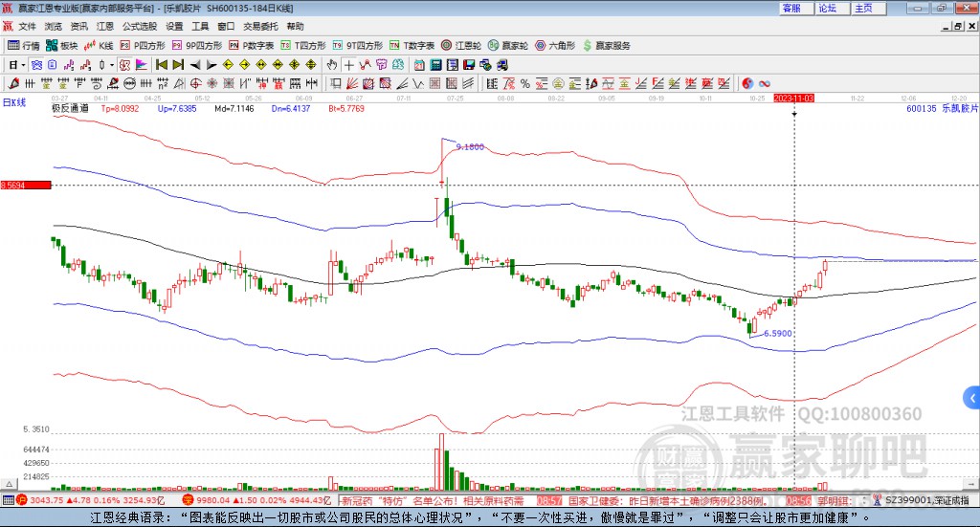The height and width of the screenshot is (527, 980).
Task: Click the 论坛 forum button
Action: point(832,8)
